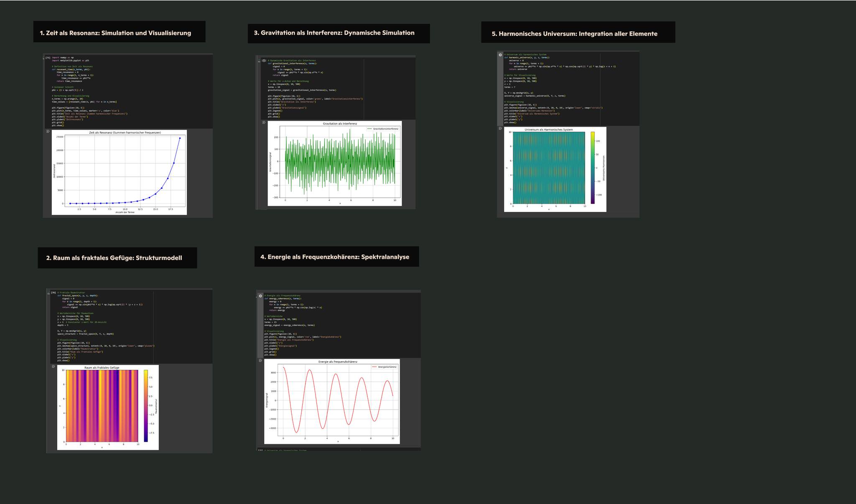The height and width of the screenshot is (504, 856).
Task: Collapse arrow left of fractal_space cell
Action: (x=48, y=293)
